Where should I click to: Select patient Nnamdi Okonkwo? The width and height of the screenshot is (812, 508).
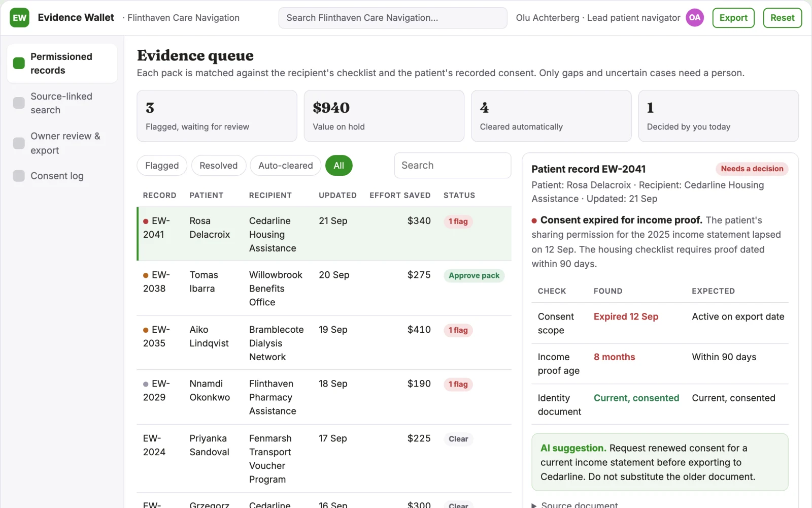pyautogui.click(x=210, y=390)
